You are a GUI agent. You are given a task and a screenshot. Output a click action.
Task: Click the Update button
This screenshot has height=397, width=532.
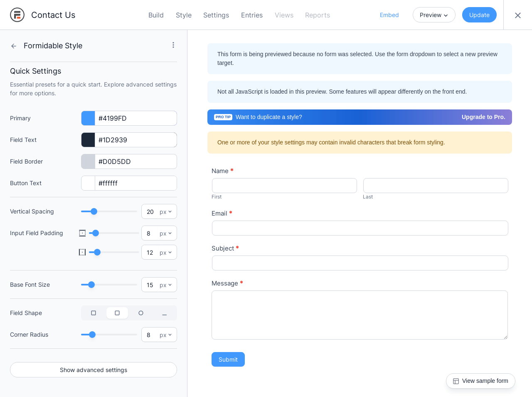tap(479, 15)
